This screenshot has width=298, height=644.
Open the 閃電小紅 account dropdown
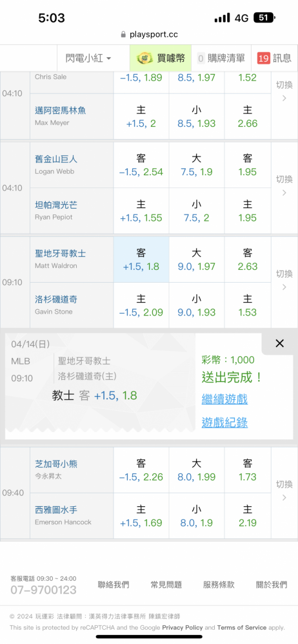pos(88,59)
